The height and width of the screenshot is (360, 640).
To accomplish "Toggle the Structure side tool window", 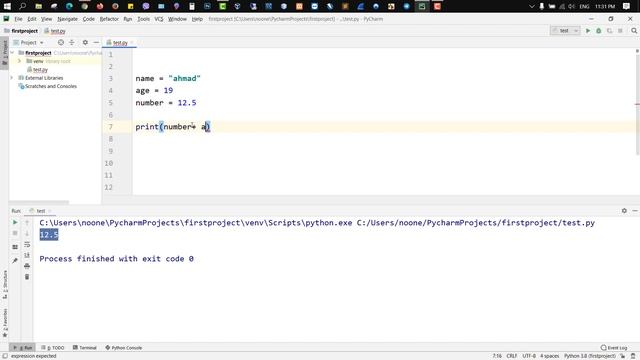I will tap(4, 284).
